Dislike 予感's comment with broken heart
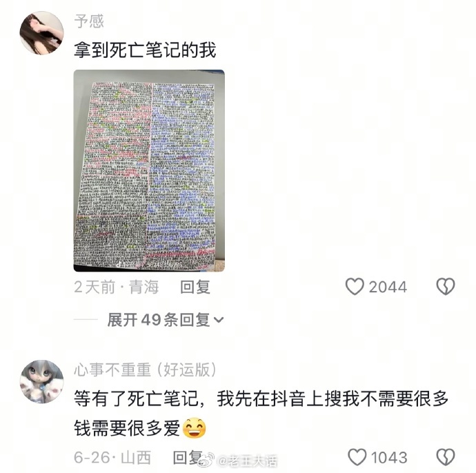The image size is (476, 473). [446, 287]
